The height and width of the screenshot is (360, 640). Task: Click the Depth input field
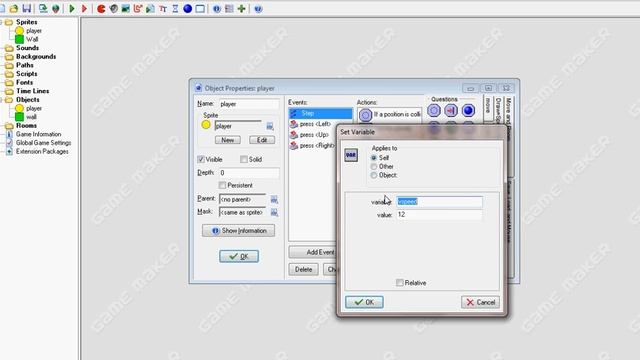click(x=249, y=173)
